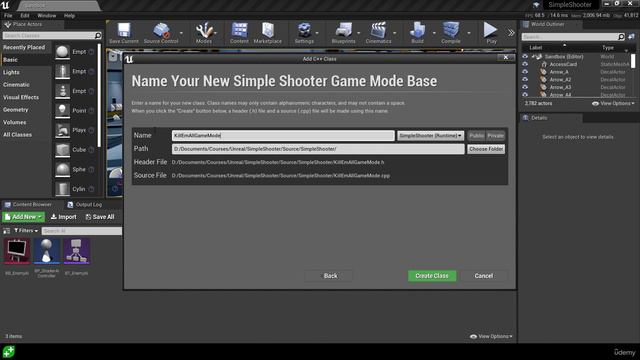Select the Cube actor icon
The height and width of the screenshot is (360, 640).
pos(62,150)
